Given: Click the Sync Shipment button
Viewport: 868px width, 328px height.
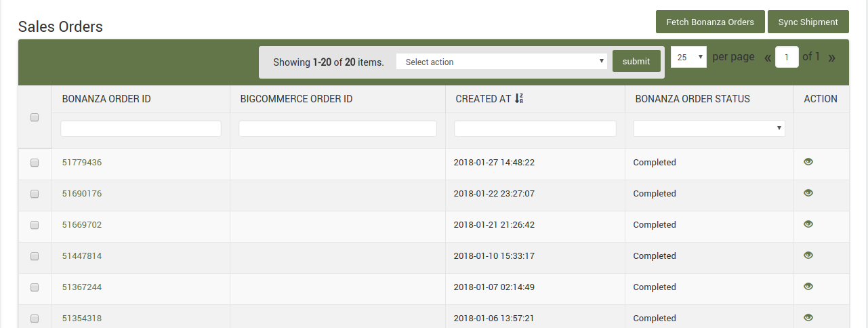Looking at the screenshot, I should tap(808, 22).
